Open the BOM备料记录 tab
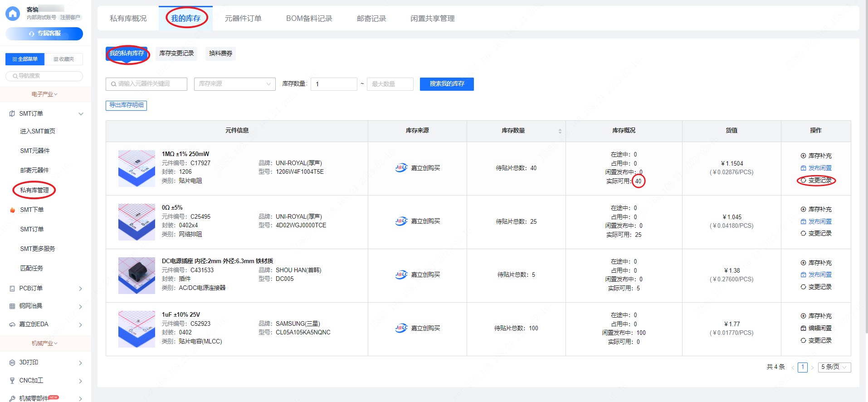 tap(309, 19)
